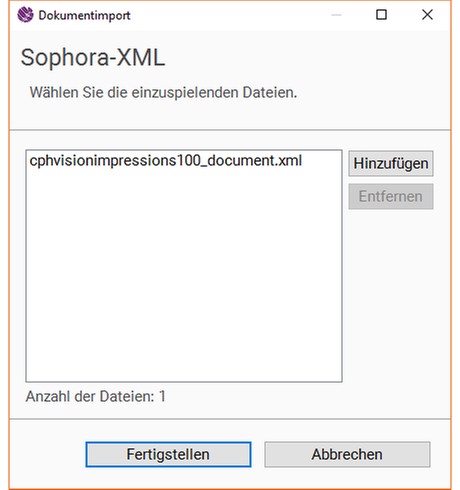The image size is (460, 490).
Task: Cancel the import via Abbrechen
Action: click(347, 454)
